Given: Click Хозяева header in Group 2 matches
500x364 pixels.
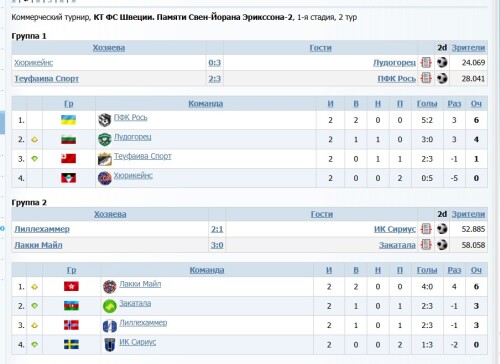Looking at the screenshot, I should 110,214.
